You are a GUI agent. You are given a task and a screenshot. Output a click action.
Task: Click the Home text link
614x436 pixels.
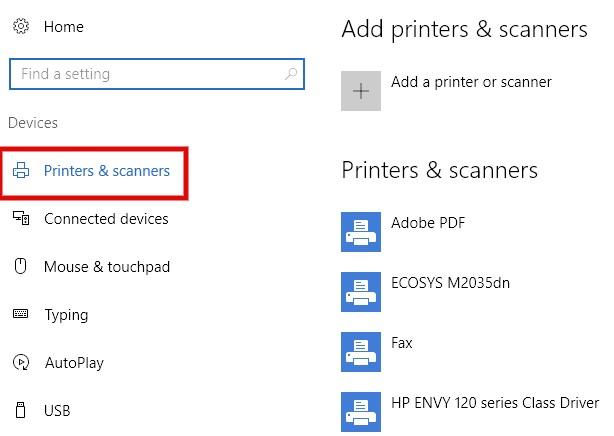pos(64,27)
